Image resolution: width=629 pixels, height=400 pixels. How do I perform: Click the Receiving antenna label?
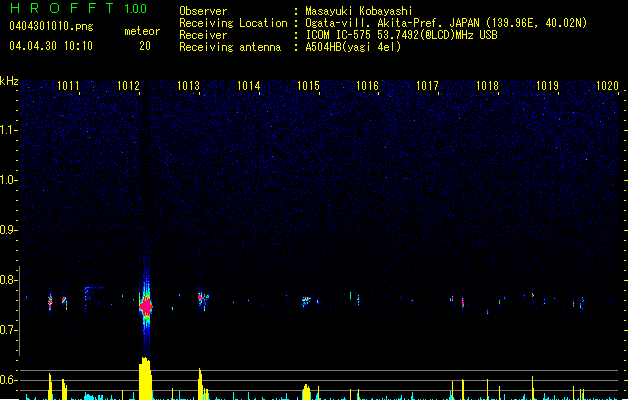point(230,47)
